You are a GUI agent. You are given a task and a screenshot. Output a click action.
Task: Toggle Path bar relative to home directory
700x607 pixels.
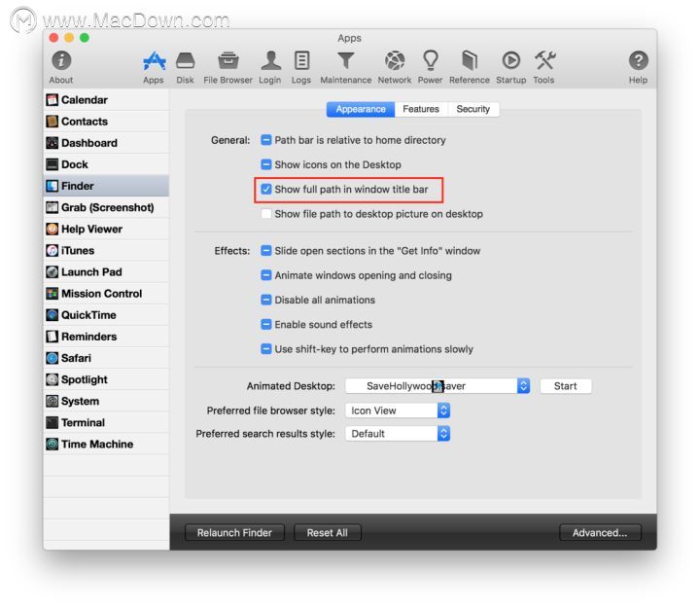pyautogui.click(x=266, y=140)
